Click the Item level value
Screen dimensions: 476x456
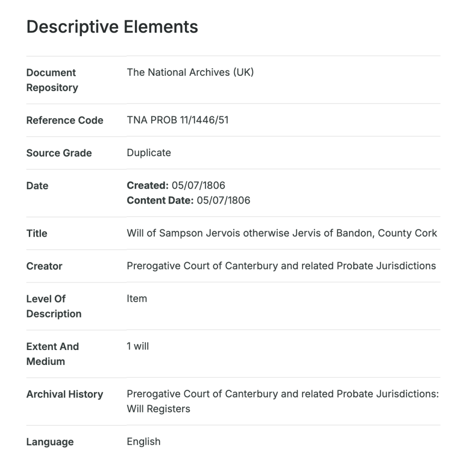click(x=137, y=299)
